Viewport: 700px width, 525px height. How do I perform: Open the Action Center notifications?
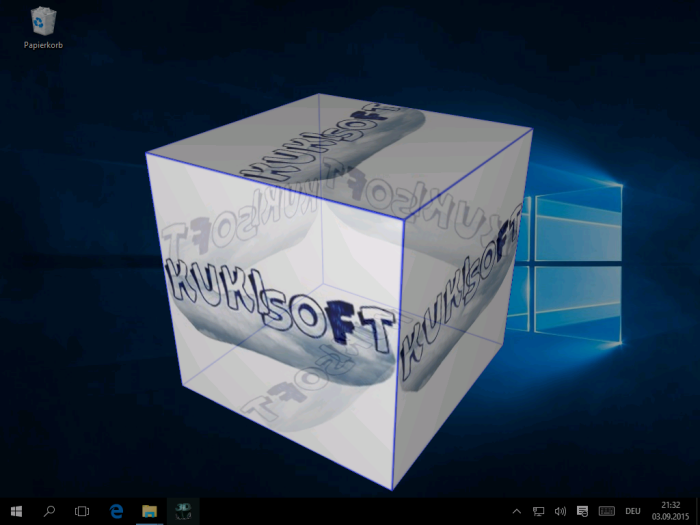(583, 511)
